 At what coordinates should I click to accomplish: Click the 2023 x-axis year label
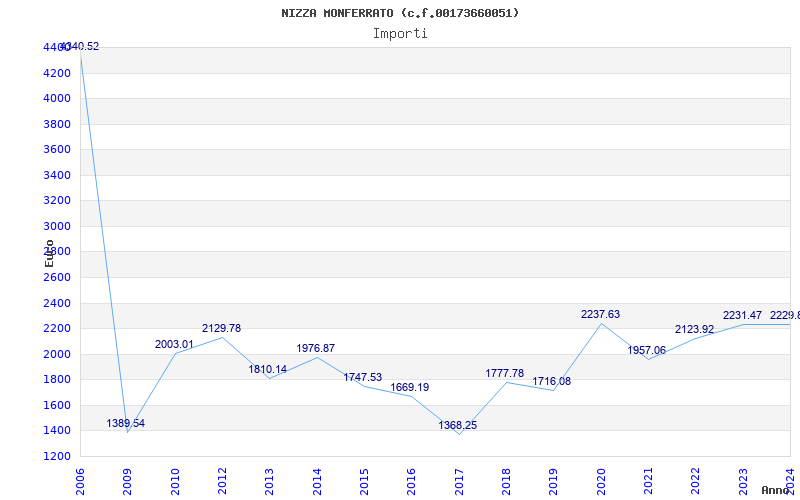[x=743, y=482]
